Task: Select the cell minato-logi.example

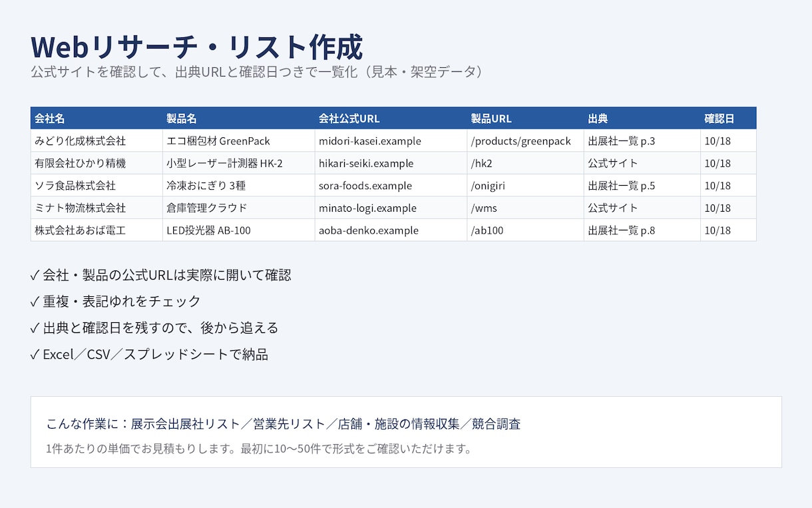Action: click(x=391, y=208)
